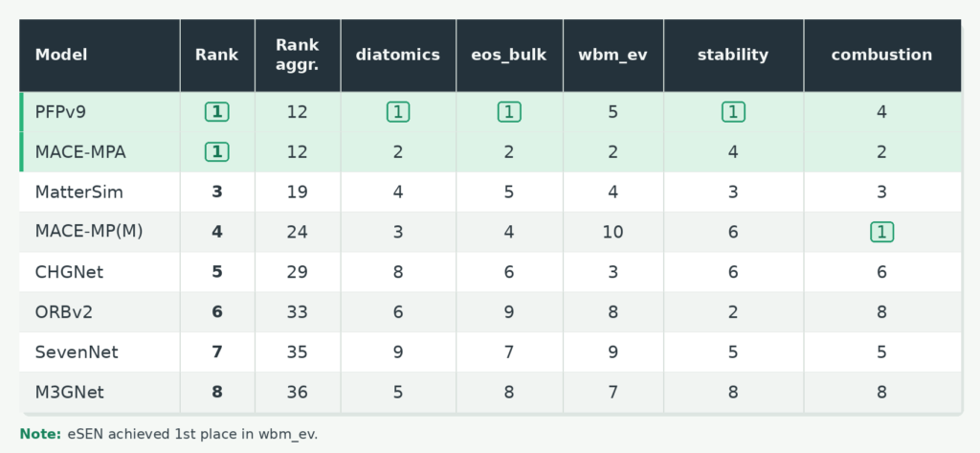Select the CHGNet row name

(x=69, y=272)
